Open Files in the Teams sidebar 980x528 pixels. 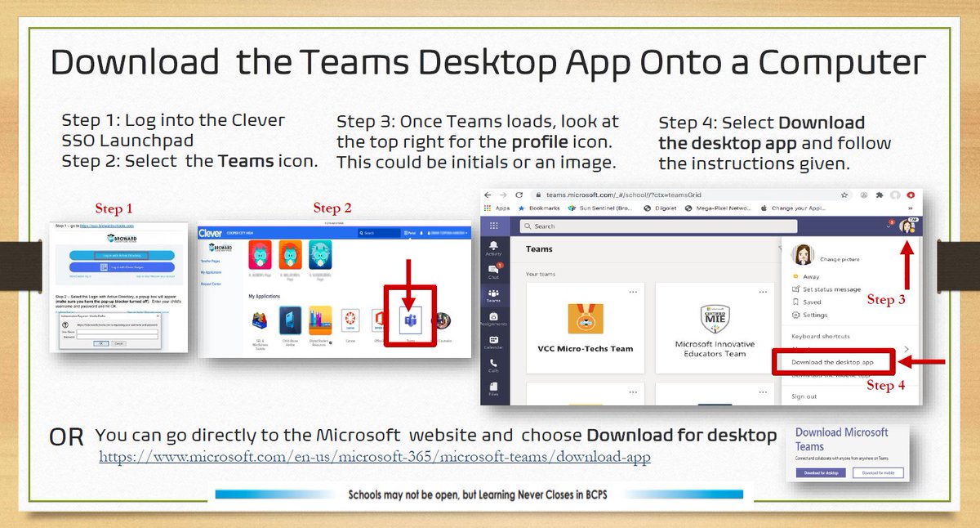point(493,389)
